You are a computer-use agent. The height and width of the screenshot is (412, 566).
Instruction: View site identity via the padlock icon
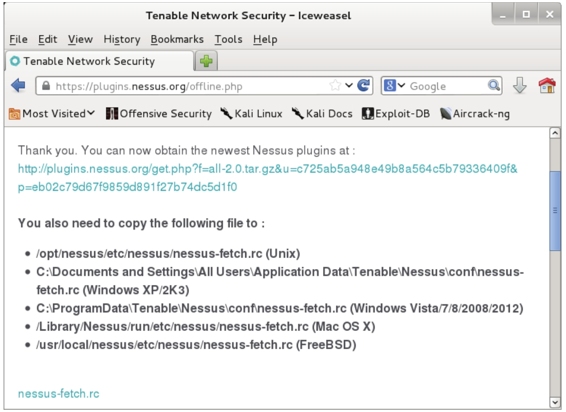click(x=46, y=86)
